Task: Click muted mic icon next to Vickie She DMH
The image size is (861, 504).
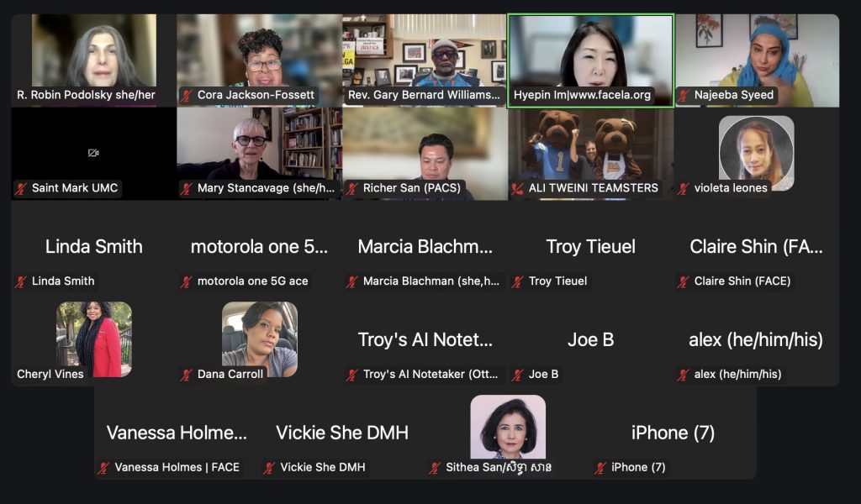Action: pyautogui.click(x=269, y=468)
